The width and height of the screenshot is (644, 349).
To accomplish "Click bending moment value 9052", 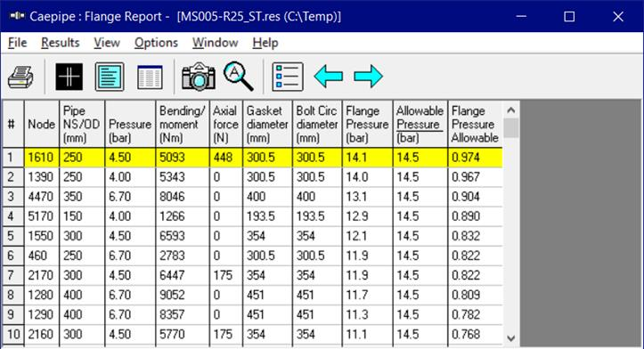I will 183,296.
